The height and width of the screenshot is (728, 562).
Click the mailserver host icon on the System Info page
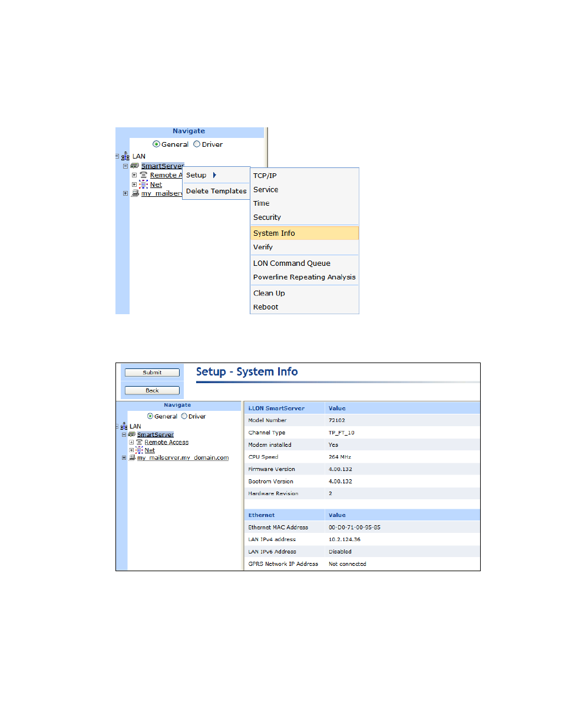(133, 457)
